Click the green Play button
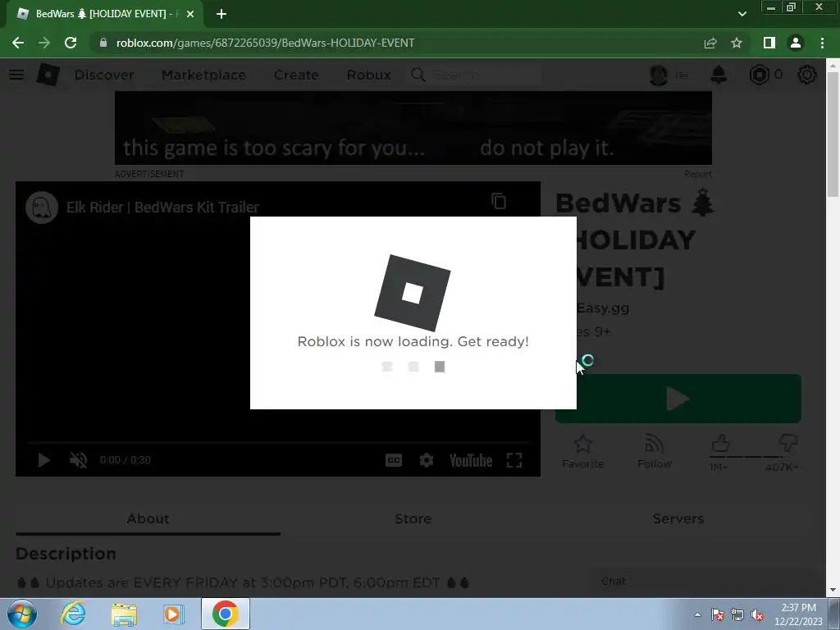The height and width of the screenshot is (630, 840). [678, 399]
